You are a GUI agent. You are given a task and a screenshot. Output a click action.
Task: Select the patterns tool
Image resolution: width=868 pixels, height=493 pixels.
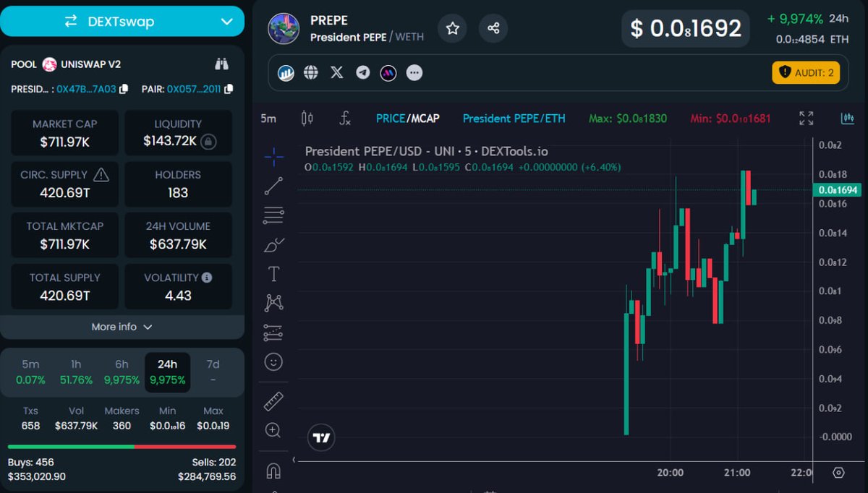click(273, 303)
